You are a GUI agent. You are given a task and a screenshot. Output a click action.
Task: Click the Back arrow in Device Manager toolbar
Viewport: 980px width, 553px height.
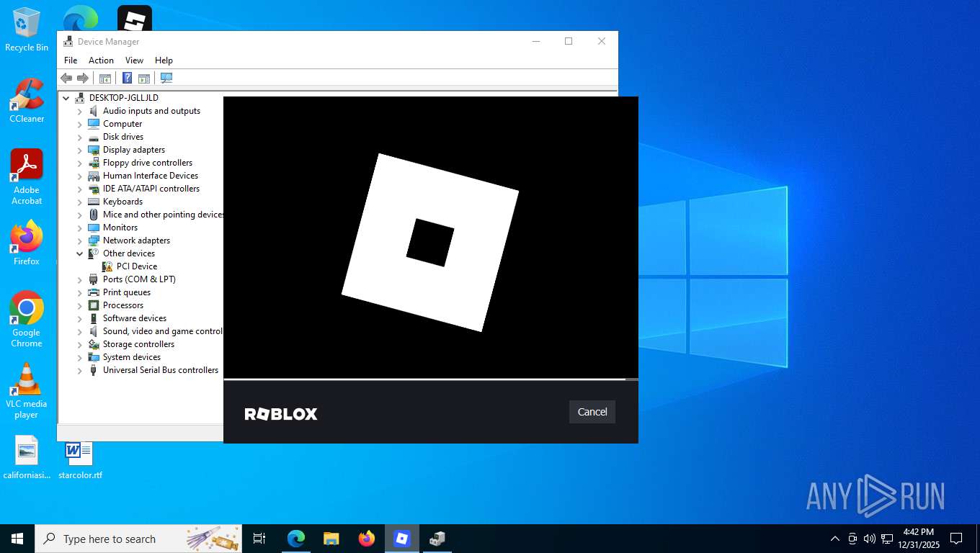[66, 78]
